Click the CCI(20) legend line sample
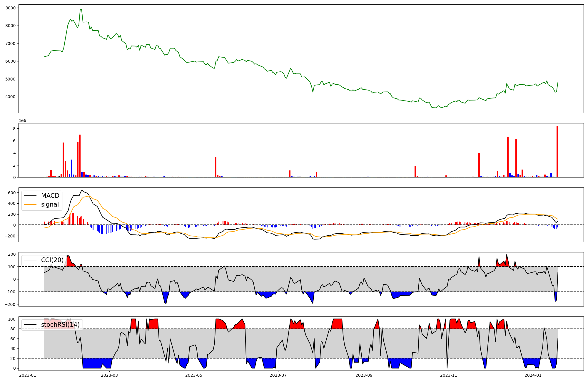The width and height of the screenshot is (588, 382). [30, 260]
